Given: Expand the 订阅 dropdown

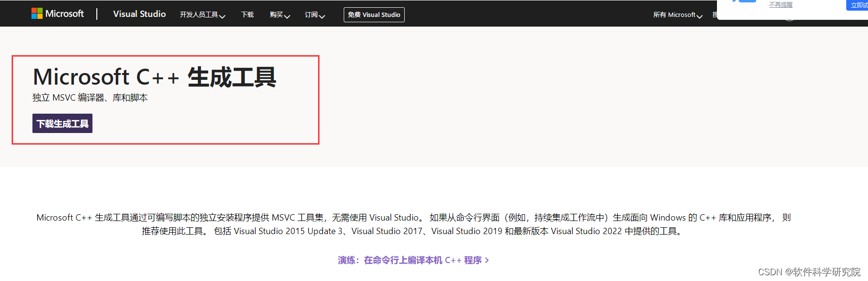Looking at the screenshot, I should (315, 15).
